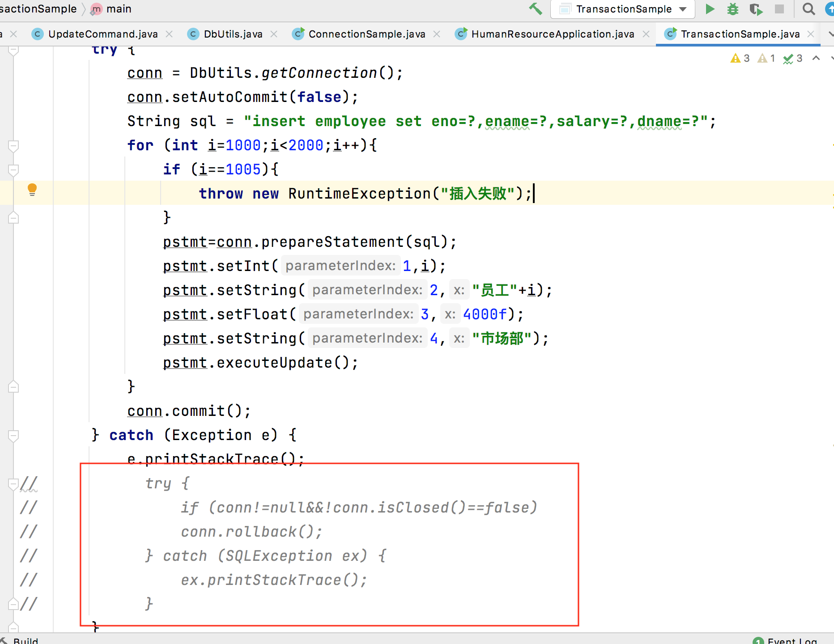Viewport: 834px width, 644px height.
Task: Open the TransactionSample run configuration dropdown
Action: tap(622, 9)
